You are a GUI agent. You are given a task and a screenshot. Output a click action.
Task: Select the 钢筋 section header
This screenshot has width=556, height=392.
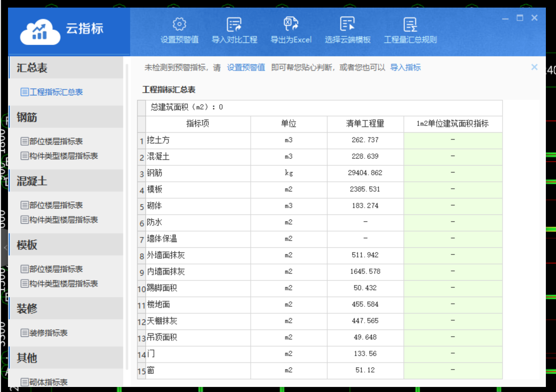click(x=66, y=117)
